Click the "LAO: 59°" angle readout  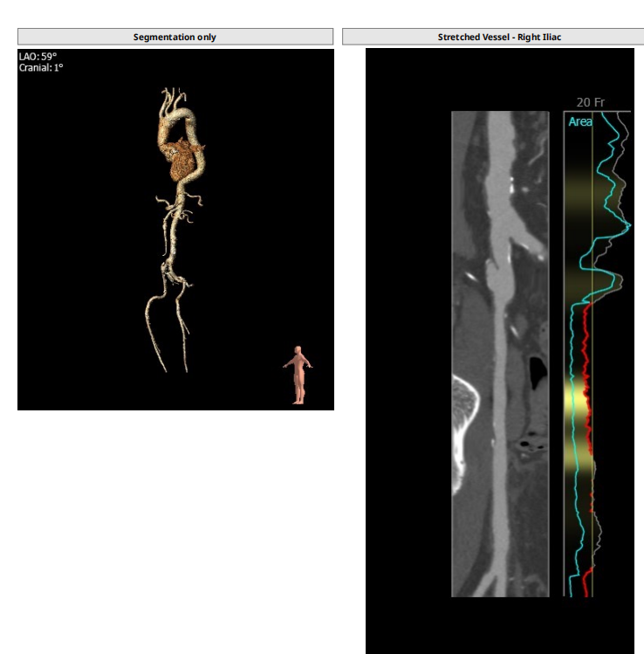click(x=38, y=57)
